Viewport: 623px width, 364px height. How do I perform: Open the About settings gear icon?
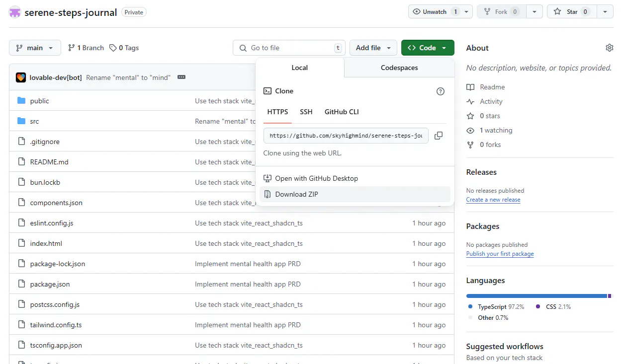610,48
